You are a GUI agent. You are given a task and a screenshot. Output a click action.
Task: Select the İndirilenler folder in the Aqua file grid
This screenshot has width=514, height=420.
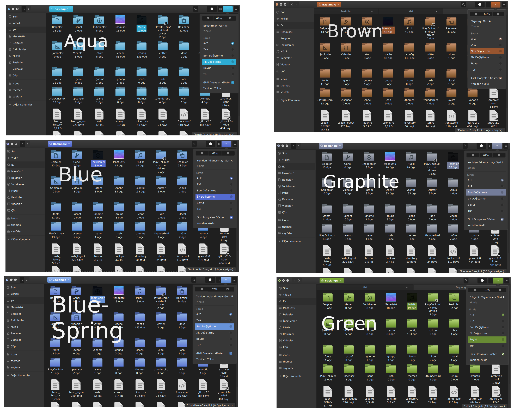click(x=100, y=23)
